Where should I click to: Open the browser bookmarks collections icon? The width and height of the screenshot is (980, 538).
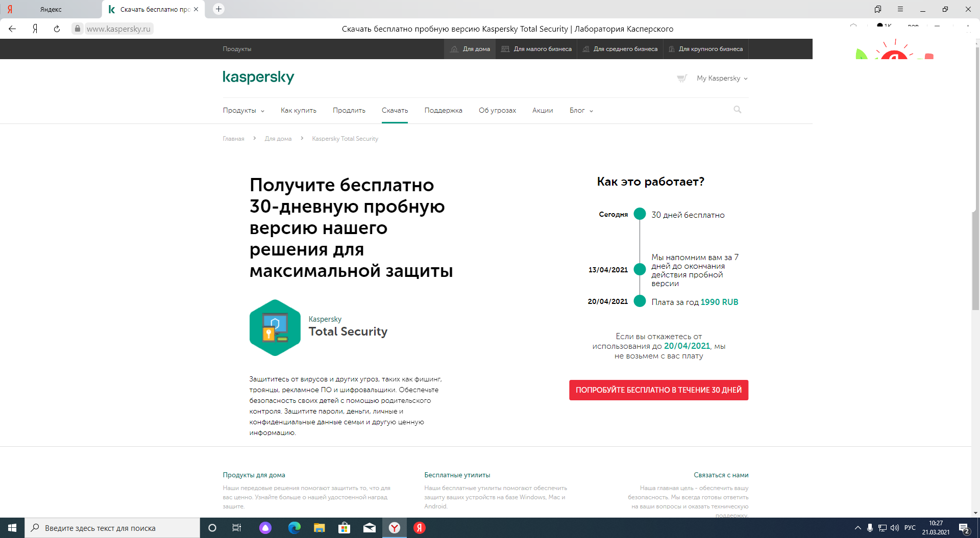click(x=878, y=9)
